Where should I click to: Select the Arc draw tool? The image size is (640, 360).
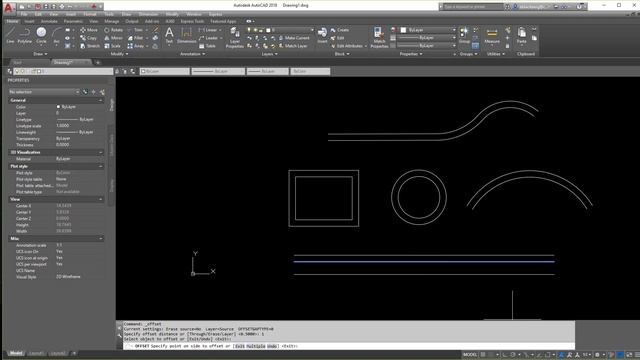pos(56,35)
